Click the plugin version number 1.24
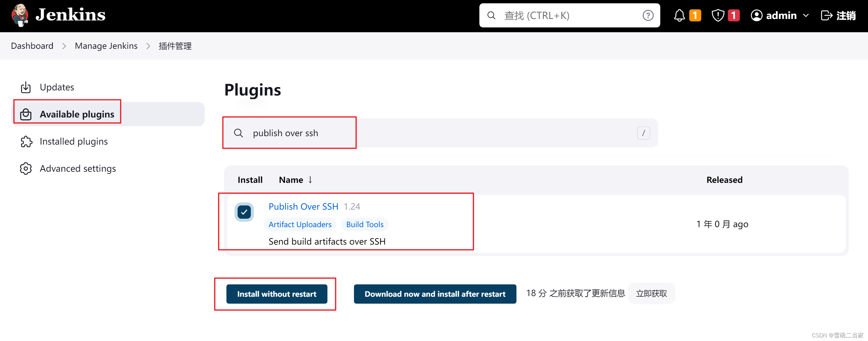Screen dimensions: 868x341 352,206
